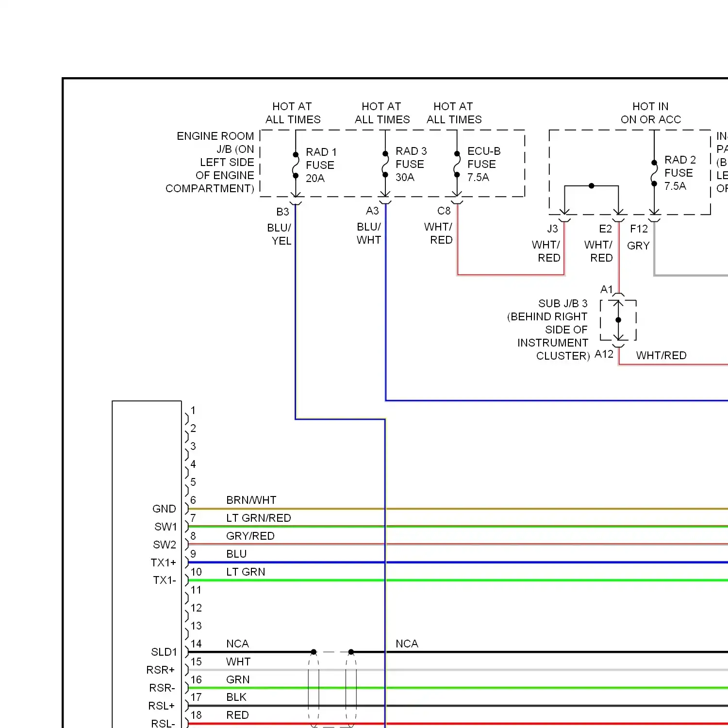Click pin number 12 on the connector
This screenshot has height=728, width=728.
[196, 608]
